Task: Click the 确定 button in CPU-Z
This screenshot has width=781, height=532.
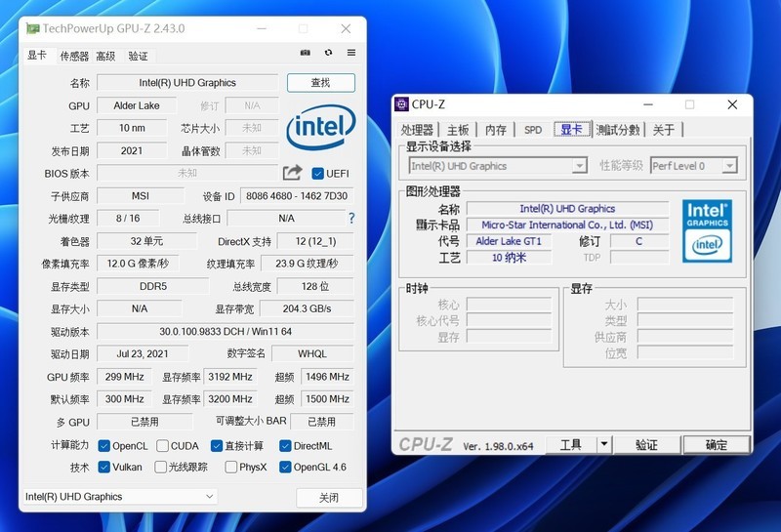Action: coord(717,444)
